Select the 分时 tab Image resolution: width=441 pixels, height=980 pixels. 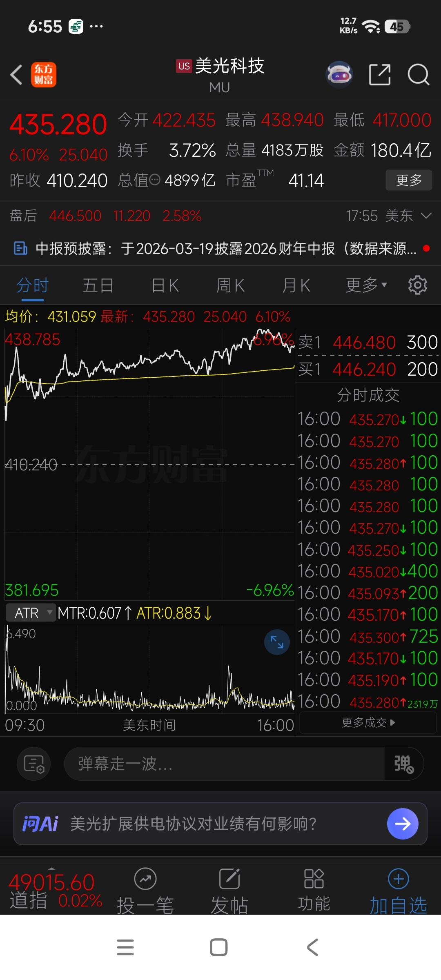pos(33,285)
